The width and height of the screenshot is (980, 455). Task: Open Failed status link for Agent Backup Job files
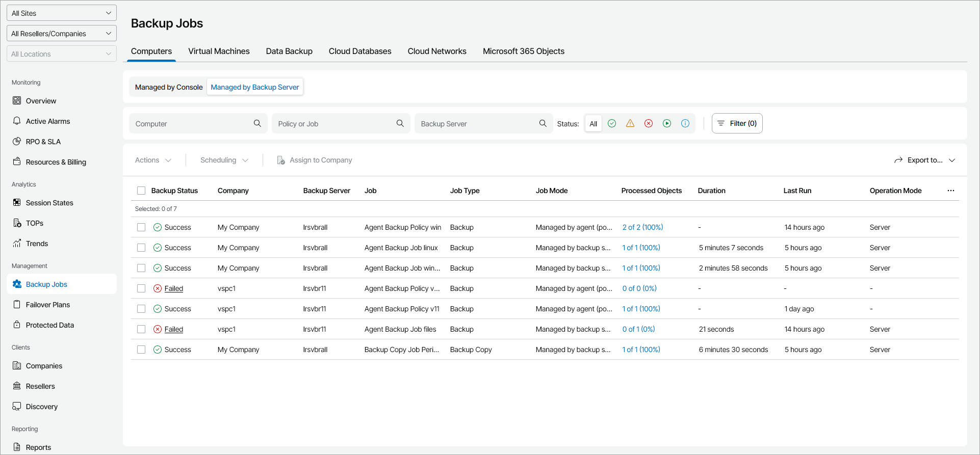click(x=174, y=329)
